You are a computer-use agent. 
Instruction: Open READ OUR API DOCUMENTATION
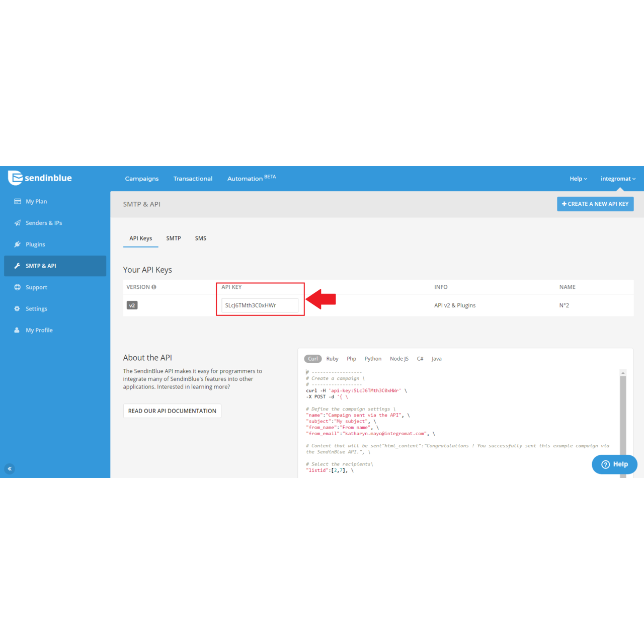click(172, 411)
